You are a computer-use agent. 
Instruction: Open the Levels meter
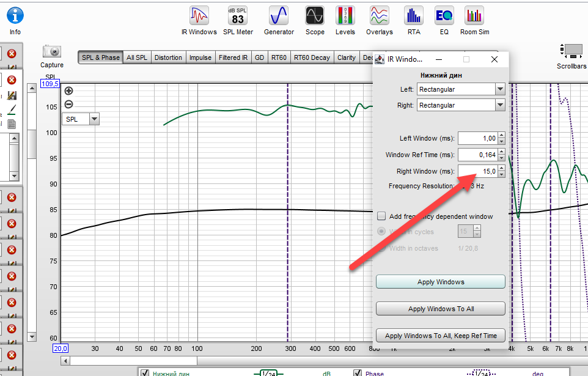[345, 21]
